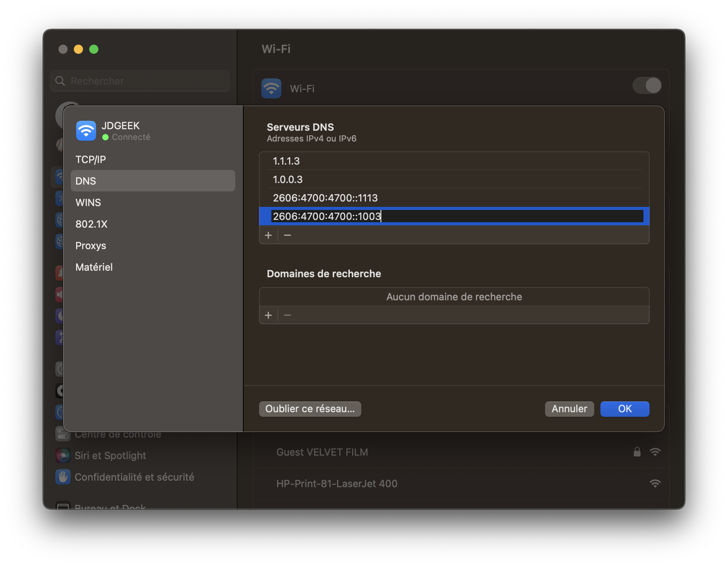Click the green fullscreen window button

click(x=94, y=49)
